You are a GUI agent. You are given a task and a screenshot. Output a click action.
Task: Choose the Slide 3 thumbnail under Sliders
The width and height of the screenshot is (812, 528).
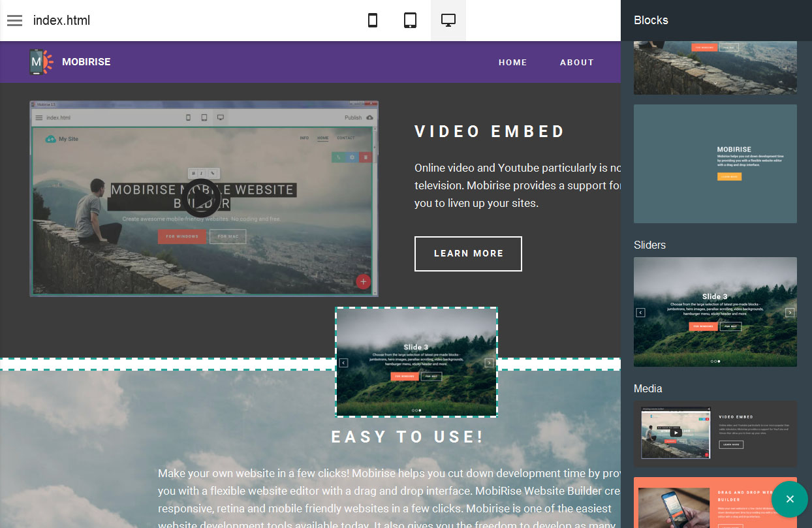715,312
